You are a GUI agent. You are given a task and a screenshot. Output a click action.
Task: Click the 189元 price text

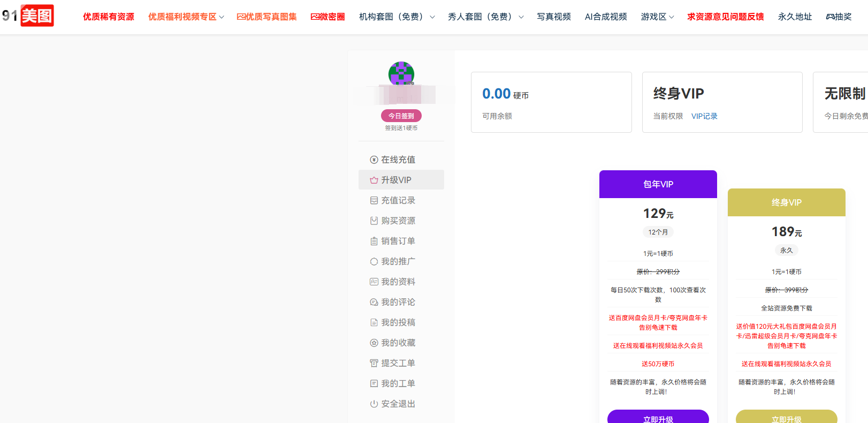pyautogui.click(x=787, y=232)
